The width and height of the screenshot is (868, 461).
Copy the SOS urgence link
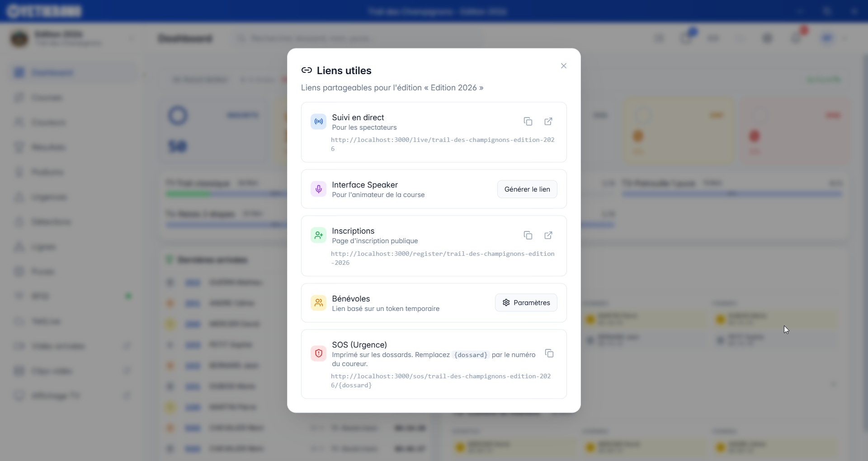549,353
